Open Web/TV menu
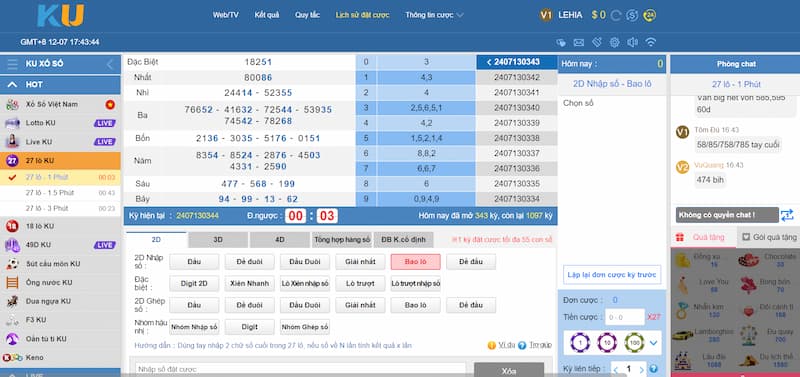This screenshot has height=377, width=800. (x=226, y=15)
